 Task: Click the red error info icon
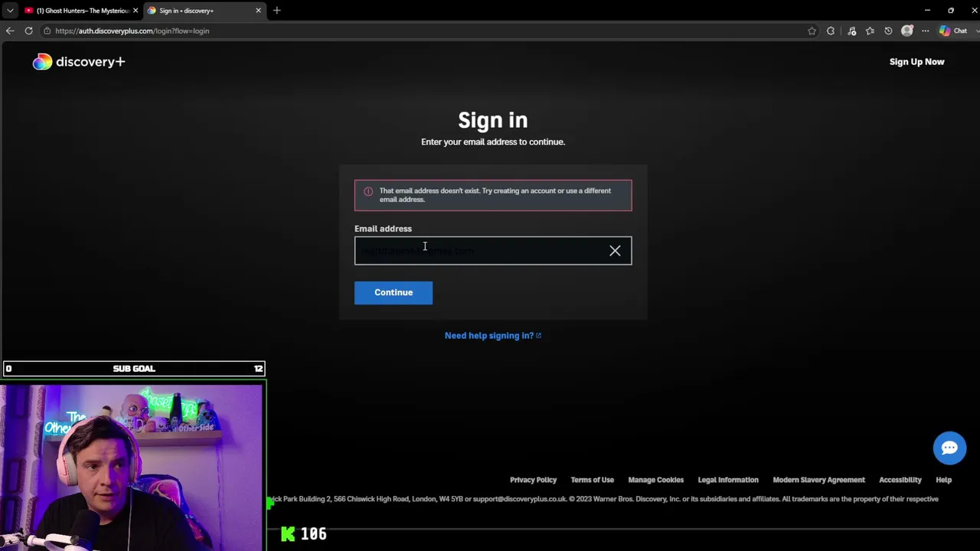[368, 191]
